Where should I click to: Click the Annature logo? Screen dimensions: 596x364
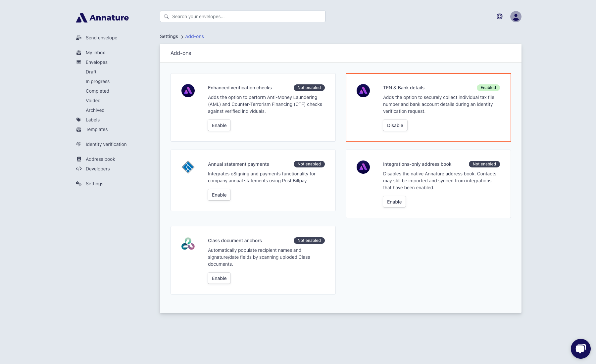tap(102, 18)
